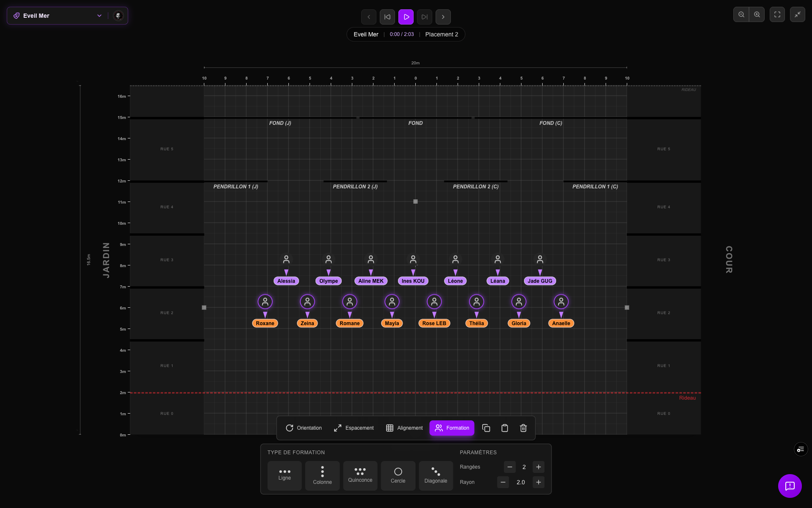Click the play button
The image size is (812, 508).
(406, 17)
